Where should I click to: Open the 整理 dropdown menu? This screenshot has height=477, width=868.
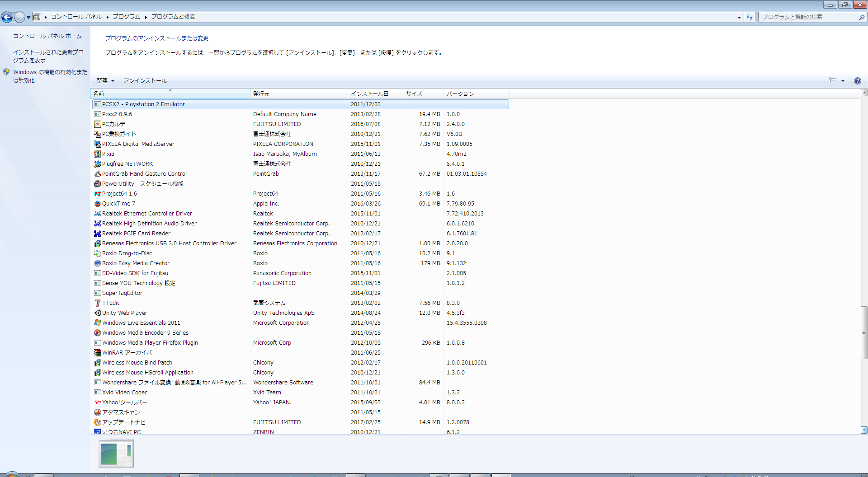[105, 81]
